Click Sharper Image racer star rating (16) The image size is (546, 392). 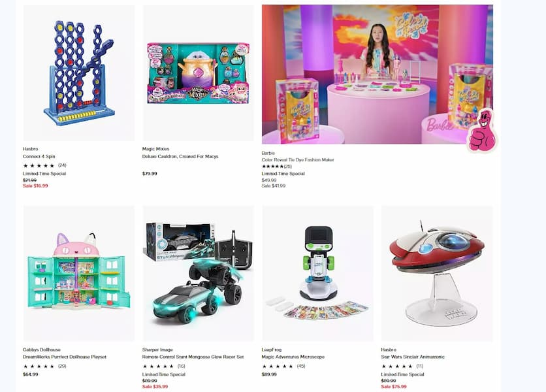click(x=164, y=367)
